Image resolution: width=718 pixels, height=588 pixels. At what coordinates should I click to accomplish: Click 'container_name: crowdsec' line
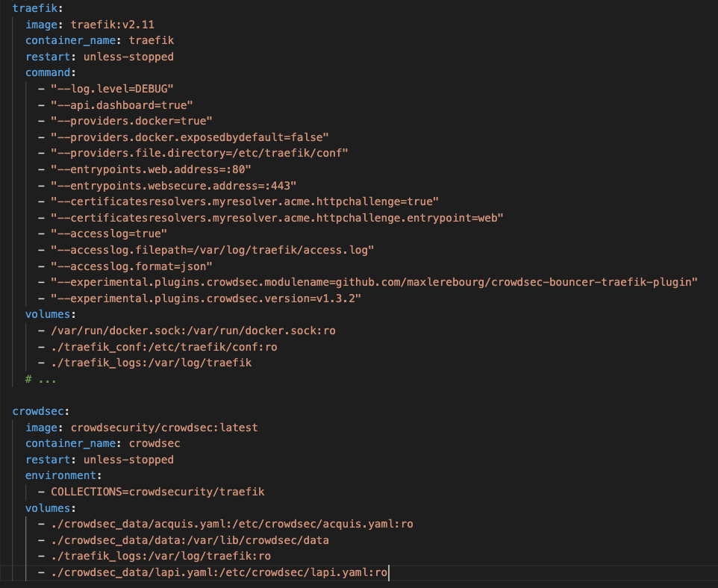[102, 443]
